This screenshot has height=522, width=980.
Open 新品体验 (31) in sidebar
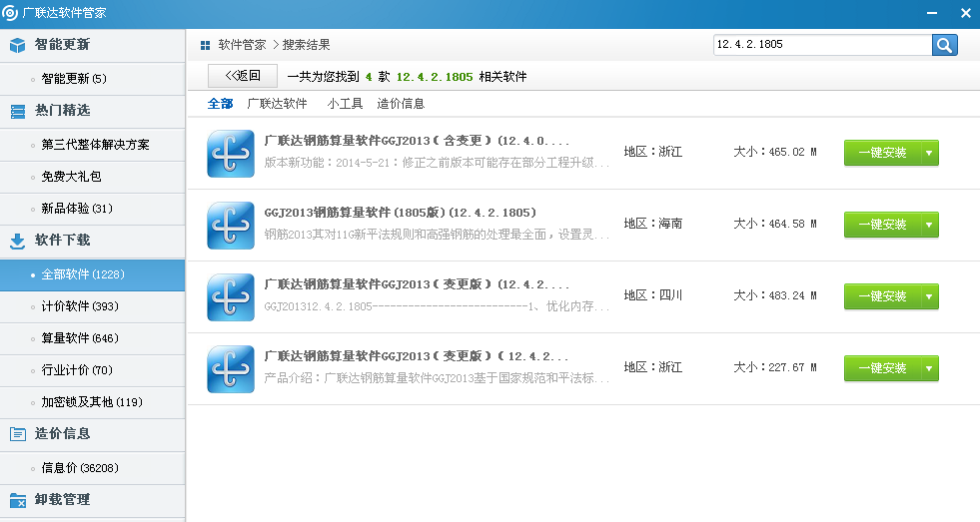(93, 209)
